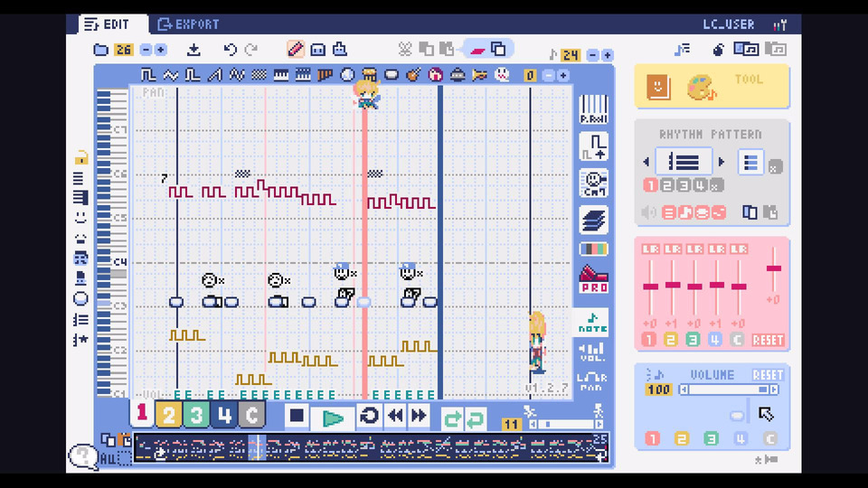Click the tempo slider right arrow

point(599,425)
